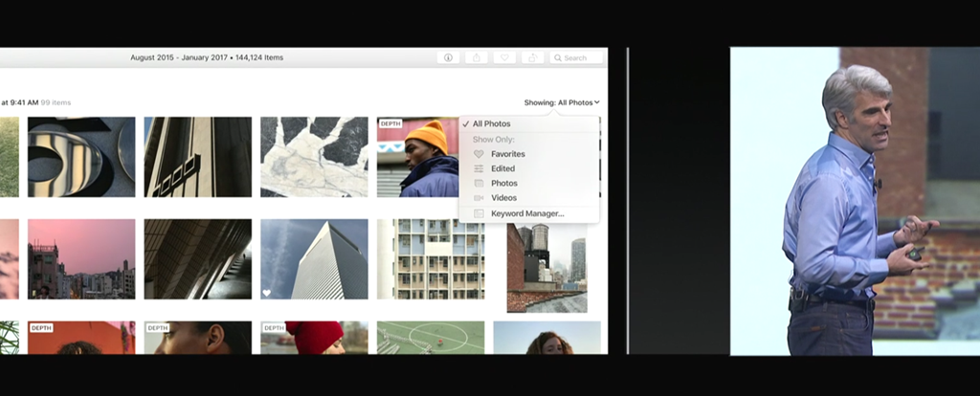
Task: Click the Info button in toolbar
Action: [448, 57]
